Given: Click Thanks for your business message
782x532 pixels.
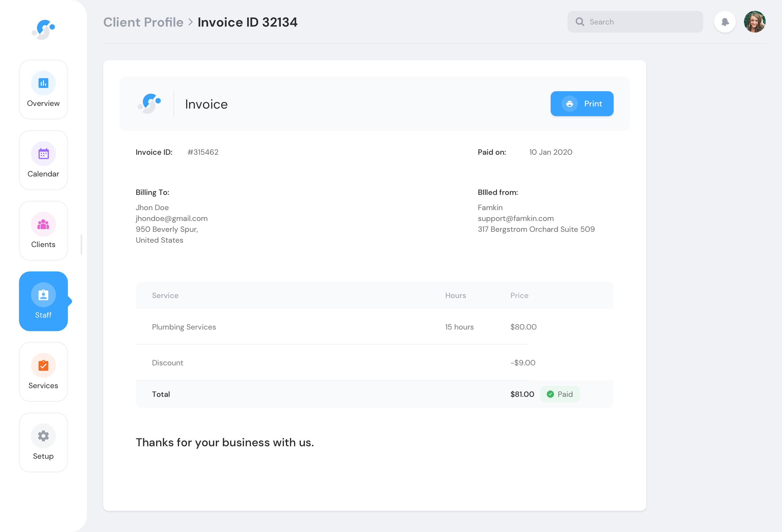Looking at the screenshot, I should pyautogui.click(x=225, y=442).
